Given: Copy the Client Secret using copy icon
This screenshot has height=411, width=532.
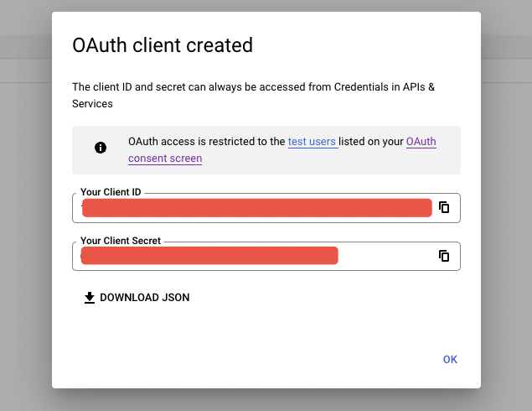Looking at the screenshot, I should 444,256.
